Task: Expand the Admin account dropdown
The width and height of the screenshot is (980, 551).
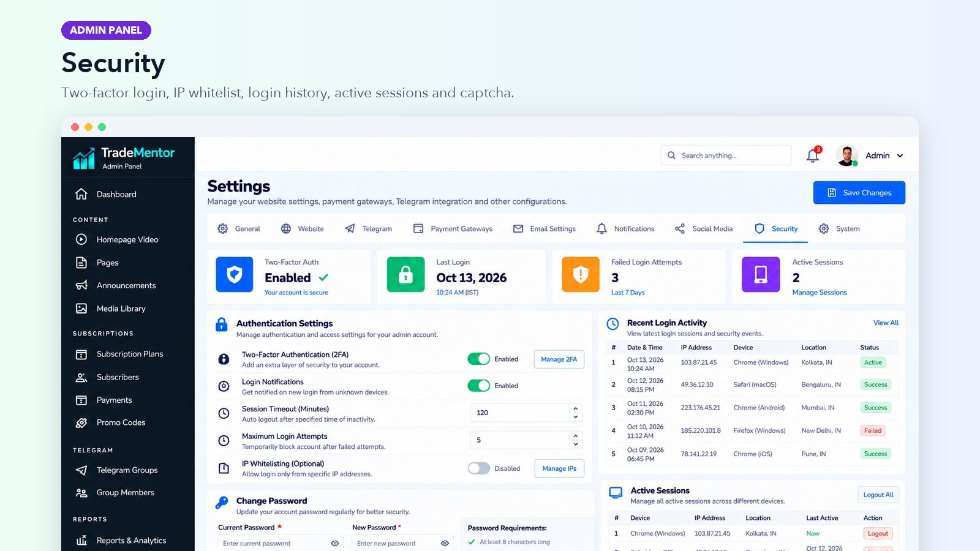Action: (900, 156)
